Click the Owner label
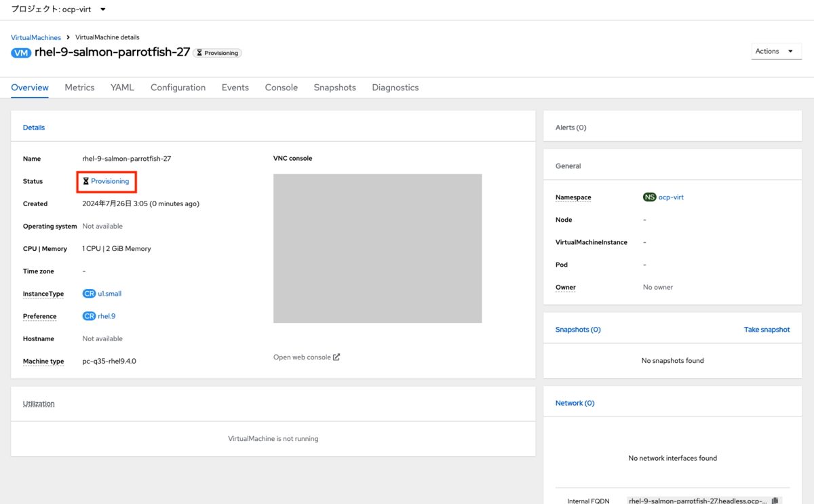The image size is (814, 504). point(566,288)
